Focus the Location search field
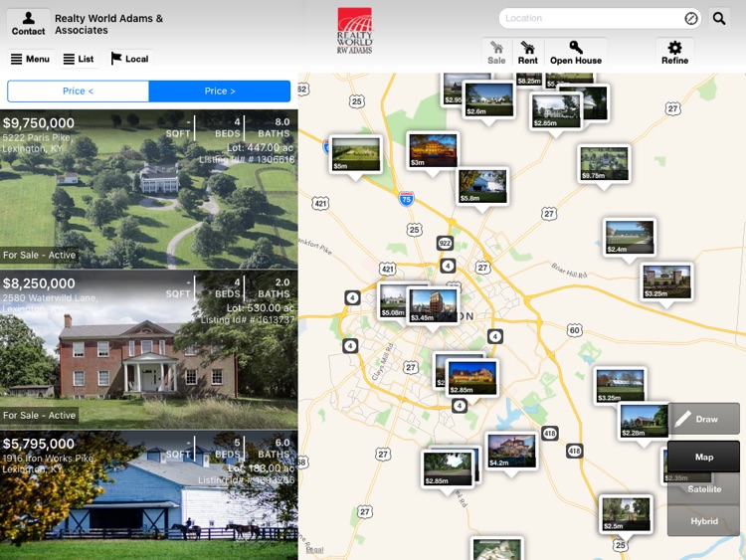746x560 pixels. pos(600,19)
